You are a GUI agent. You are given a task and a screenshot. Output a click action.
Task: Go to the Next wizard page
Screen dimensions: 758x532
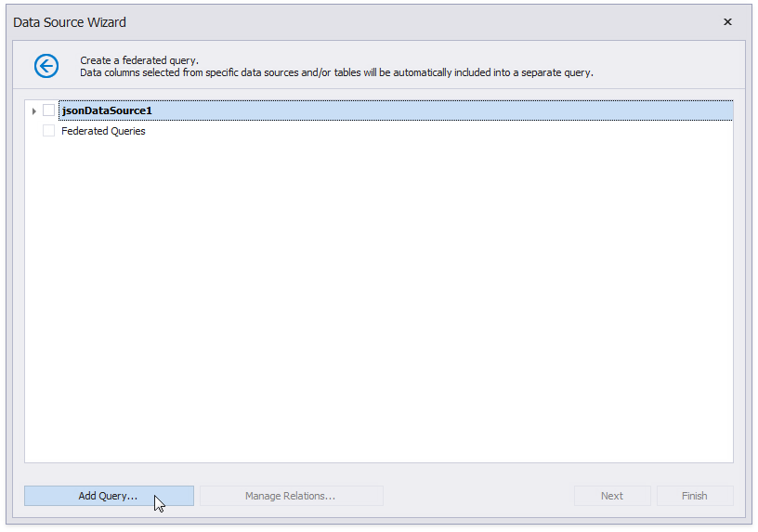[x=611, y=496]
